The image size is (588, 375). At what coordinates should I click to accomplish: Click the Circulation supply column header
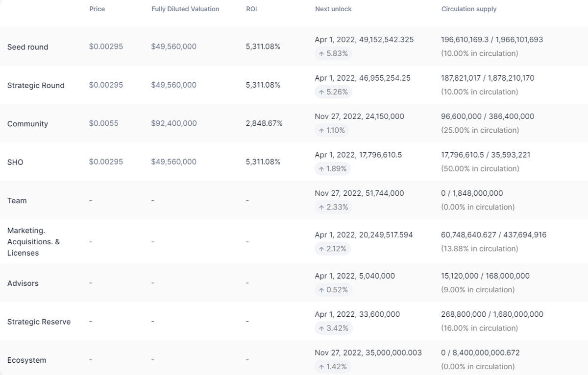click(468, 9)
